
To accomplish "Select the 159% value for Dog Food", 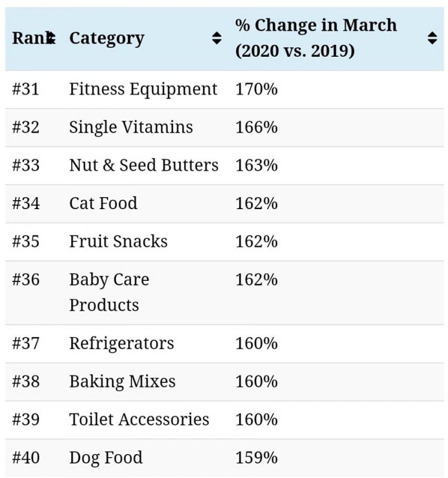I will (x=256, y=458).
